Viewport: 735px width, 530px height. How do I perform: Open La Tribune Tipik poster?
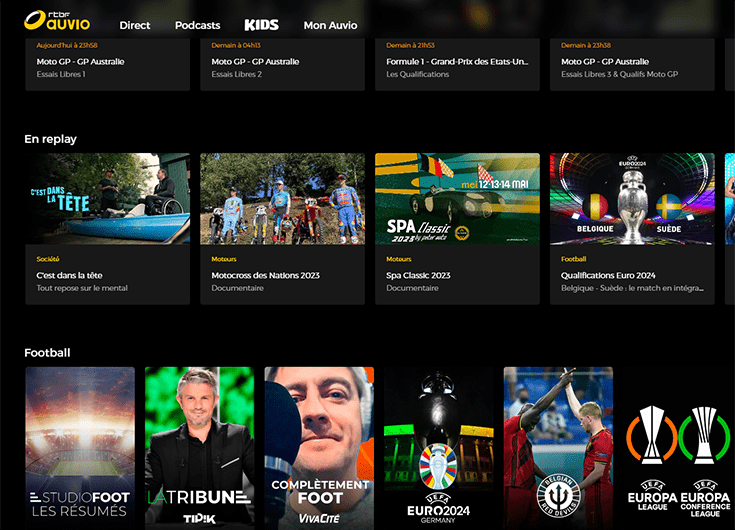200,448
